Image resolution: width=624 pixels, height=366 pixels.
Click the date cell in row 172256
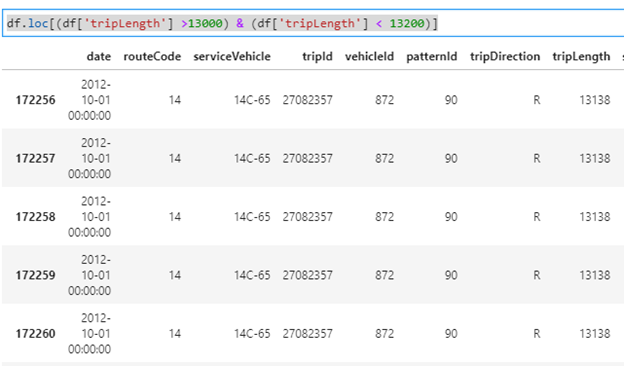pos(90,100)
